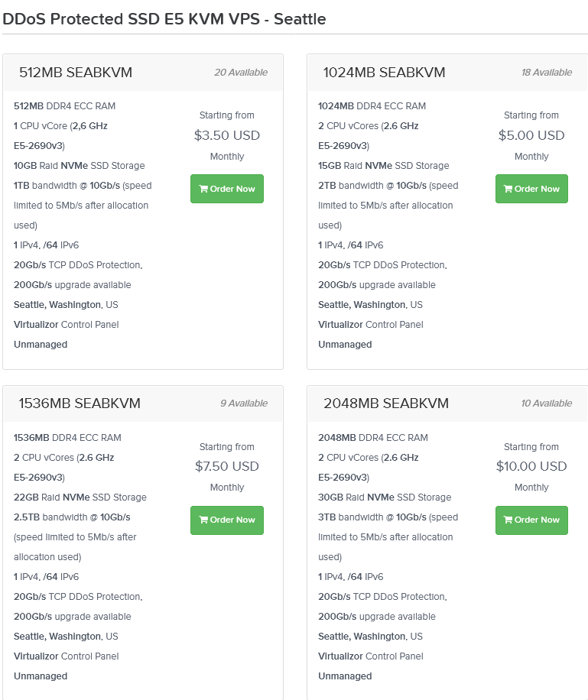This screenshot has height=700, width=588.
Task: Select the 512MB SEABKVM plan title
Action: (x=76, y=73)
